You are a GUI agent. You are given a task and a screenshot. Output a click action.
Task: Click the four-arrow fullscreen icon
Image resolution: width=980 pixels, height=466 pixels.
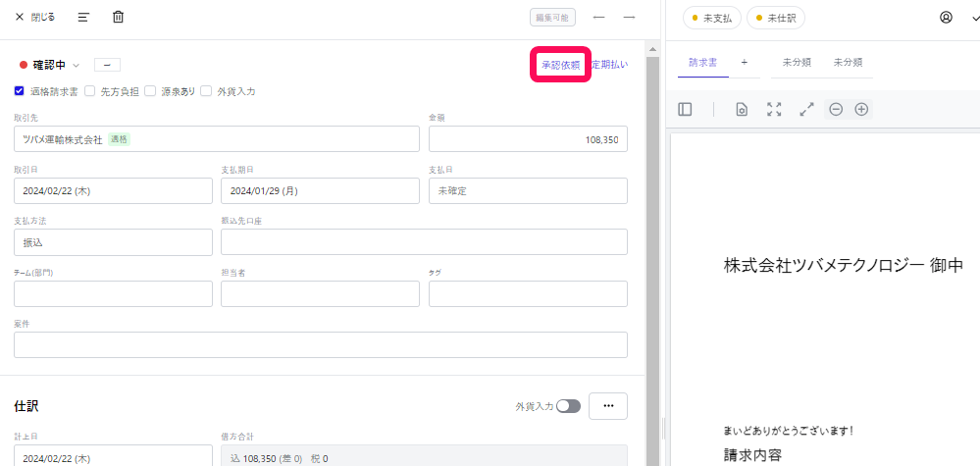[774, 109]
